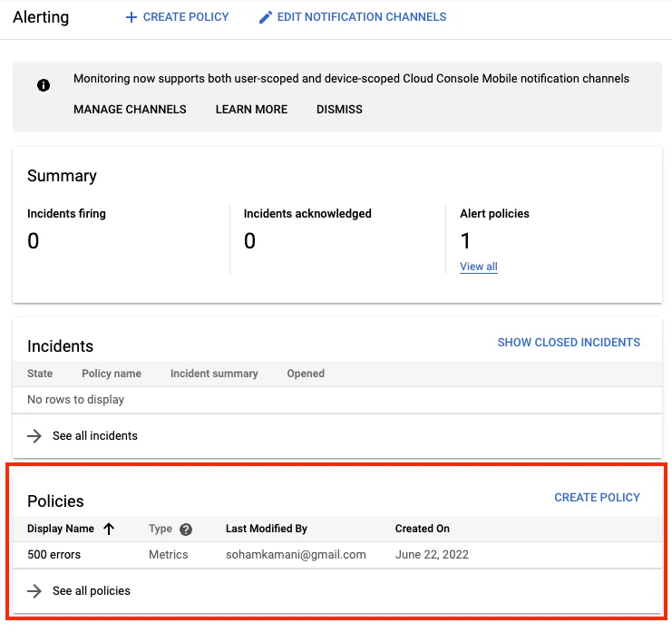Click the info icon in the notification banner

point(43,85)
